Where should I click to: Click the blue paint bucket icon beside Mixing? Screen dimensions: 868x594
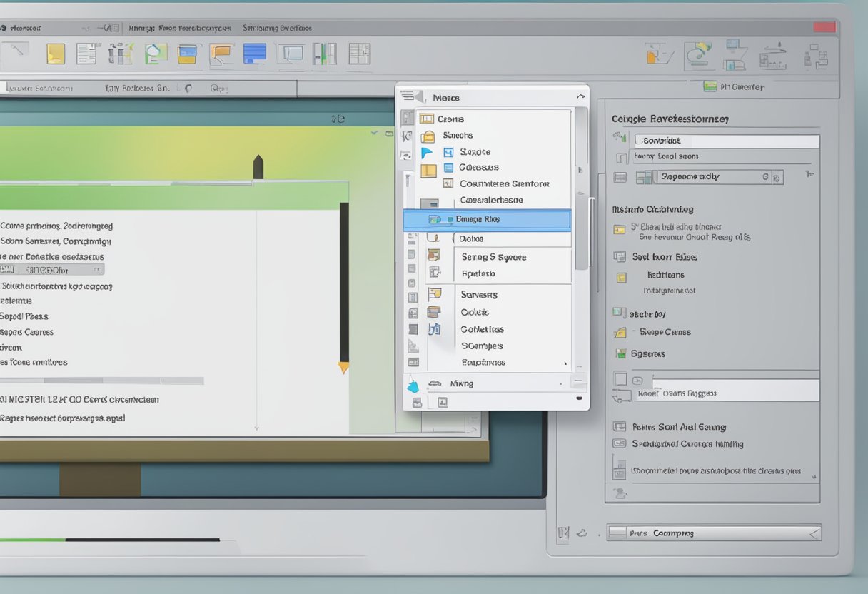413,386
